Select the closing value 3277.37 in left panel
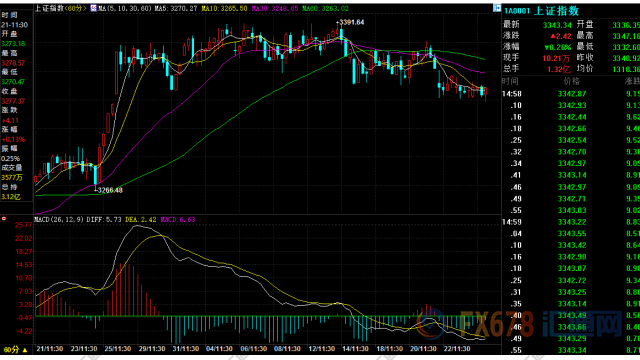Image resolution: width=640 pixels, height=360 pixels. click(13, 101)
